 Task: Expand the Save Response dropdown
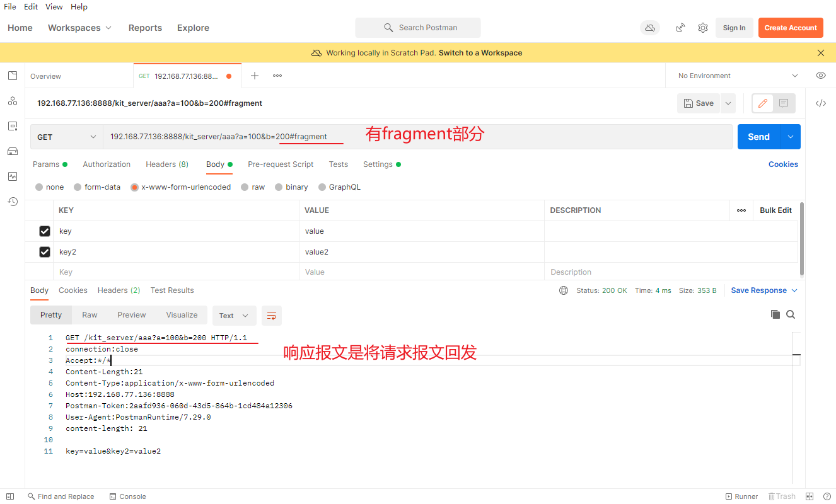click(765, 290)
